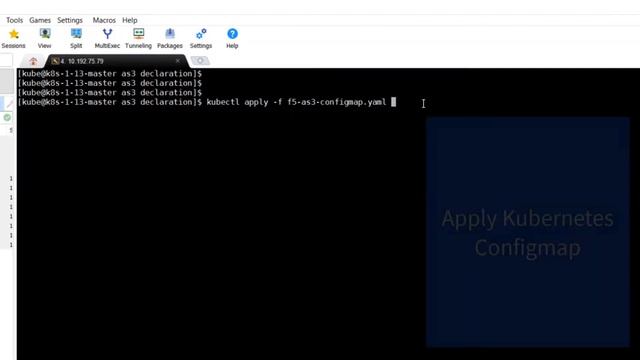Viewport: 640px width, 360px height.
Task: Open the Help menu in menu bar
Action: pos(130,20)
